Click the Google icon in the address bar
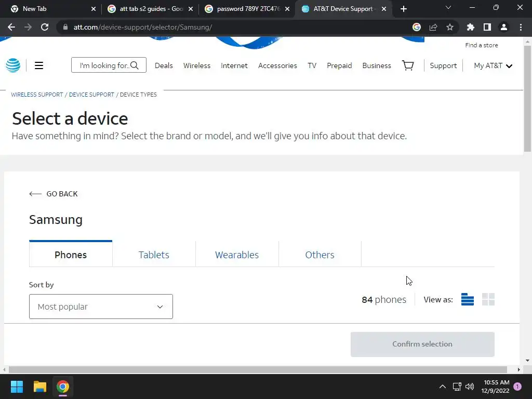 [417, 27]
